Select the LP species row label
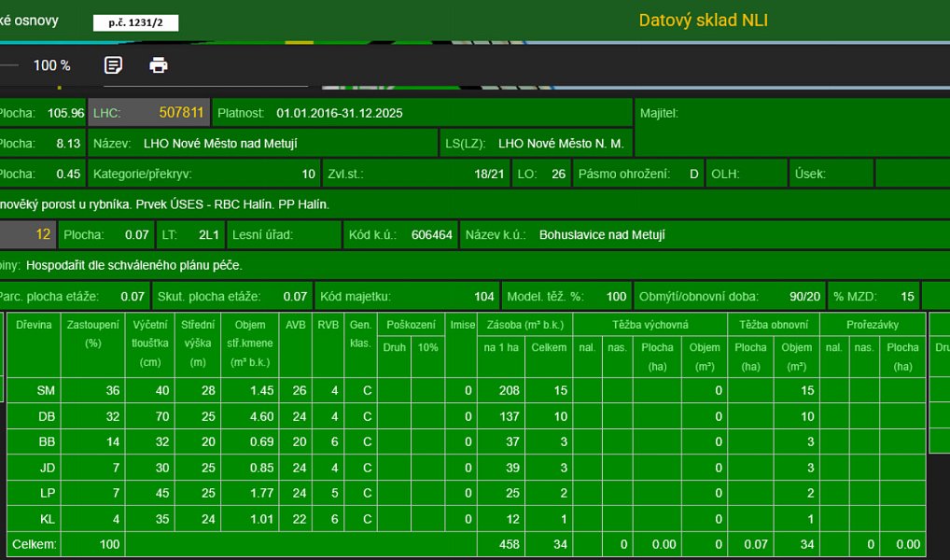The width and height of the screenshot is (950, 560). [48, 494]
